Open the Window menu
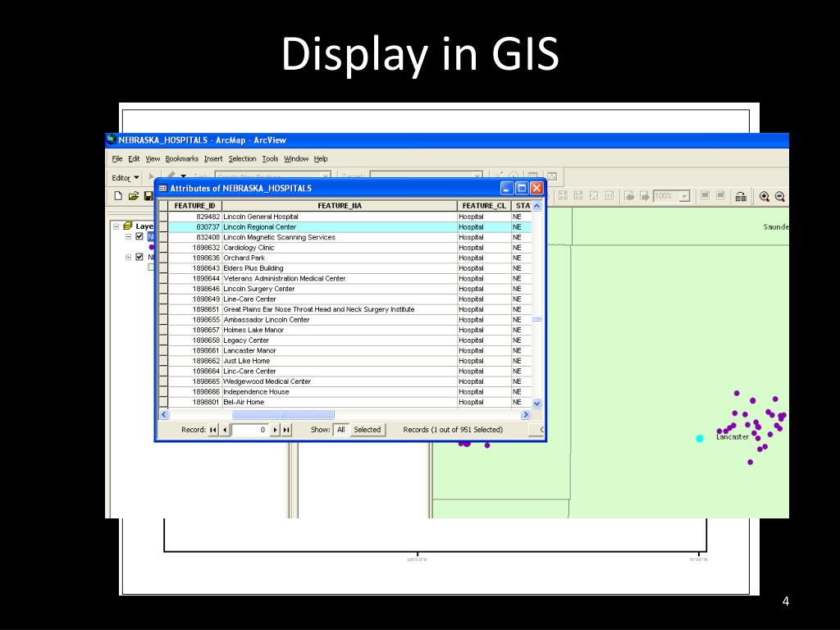The height and width of the screenshot is (630, 840). (296, 158)
